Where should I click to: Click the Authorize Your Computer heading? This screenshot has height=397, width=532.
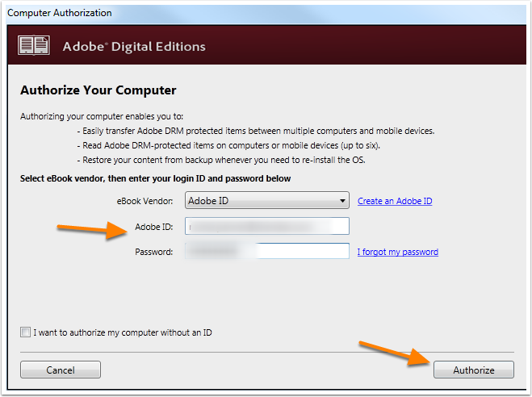point(98,90)
